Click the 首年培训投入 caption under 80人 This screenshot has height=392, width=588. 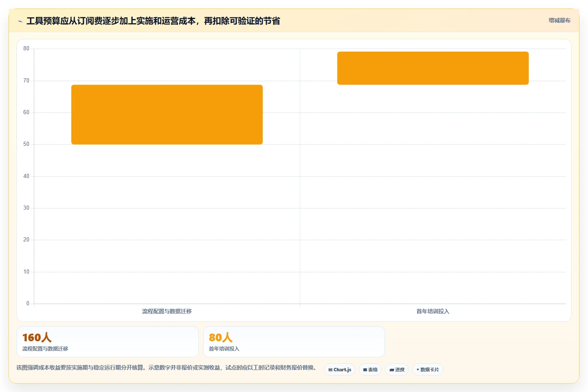[x=224, y=349]
